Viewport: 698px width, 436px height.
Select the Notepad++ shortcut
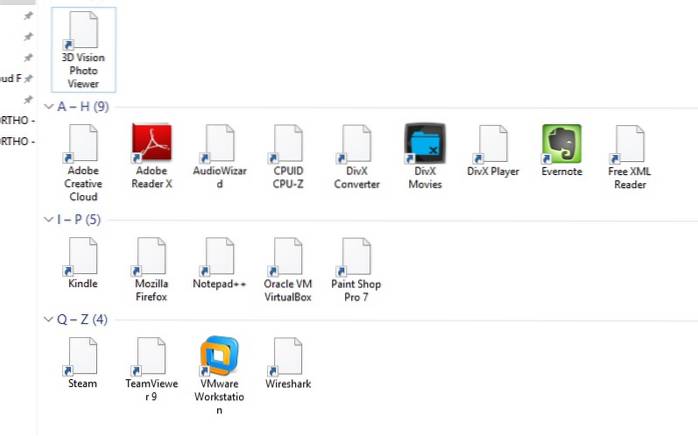coord(219,256)
